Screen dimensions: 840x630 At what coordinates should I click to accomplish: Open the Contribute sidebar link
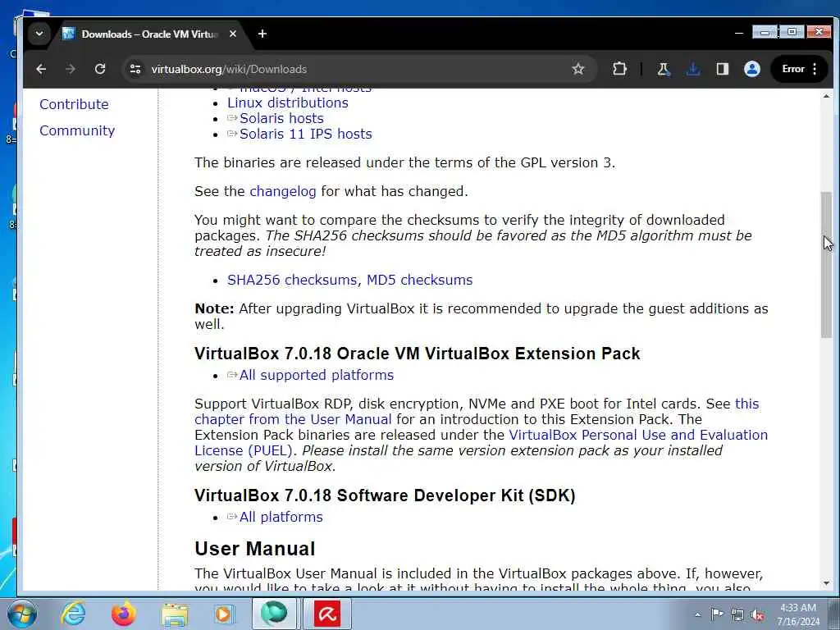74,104
